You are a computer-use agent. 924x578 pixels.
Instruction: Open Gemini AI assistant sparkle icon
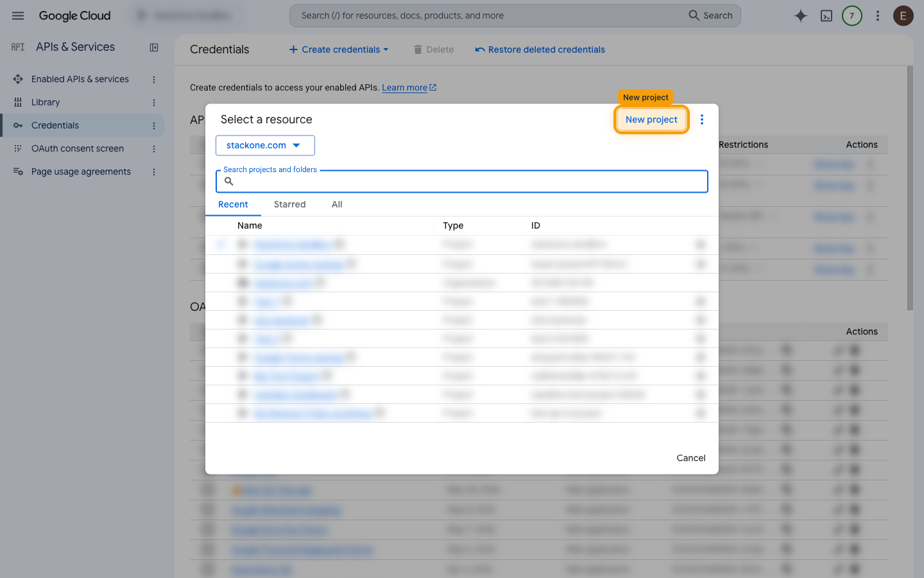(x=800, y=15)
